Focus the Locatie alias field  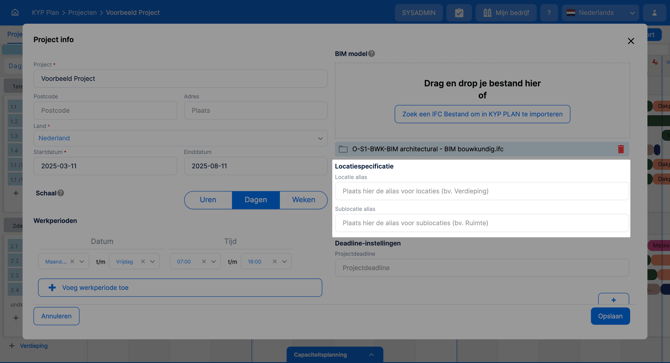pos(482,191)
